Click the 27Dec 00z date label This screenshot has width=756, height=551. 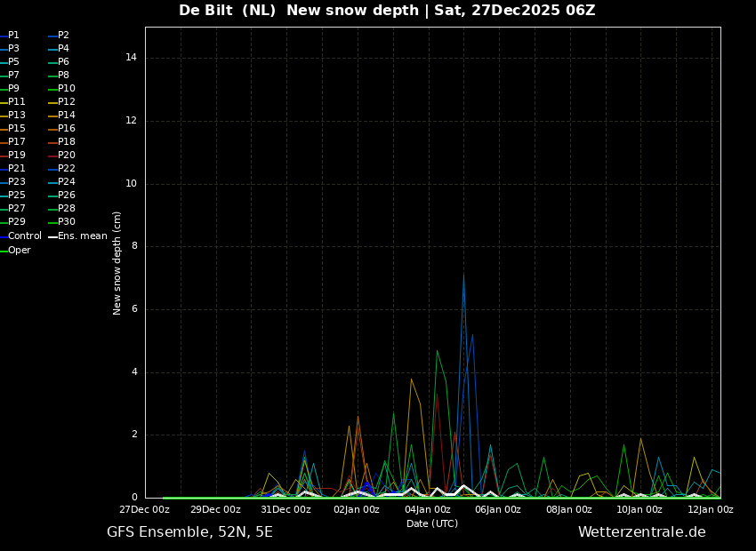tap(144, 510)
